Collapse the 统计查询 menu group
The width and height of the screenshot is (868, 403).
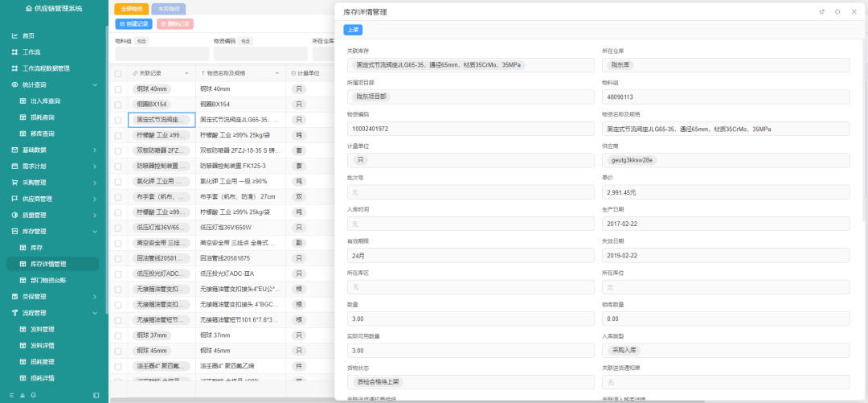point(94,84)
